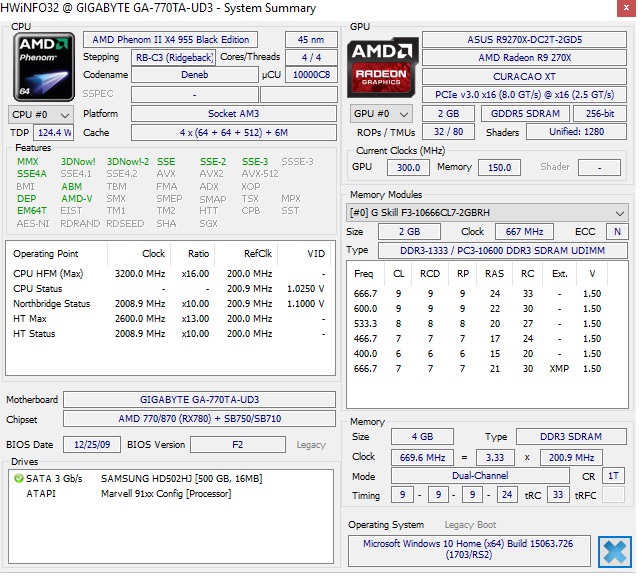Click the Cores/Threads 4 / 4 field
Screen dimensions: 642x583
(x=311, y=57)
